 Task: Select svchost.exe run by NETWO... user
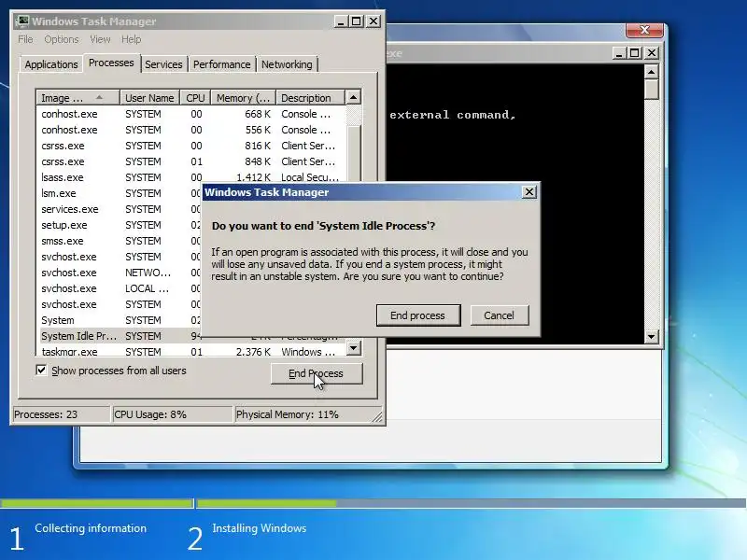(120, 273)
